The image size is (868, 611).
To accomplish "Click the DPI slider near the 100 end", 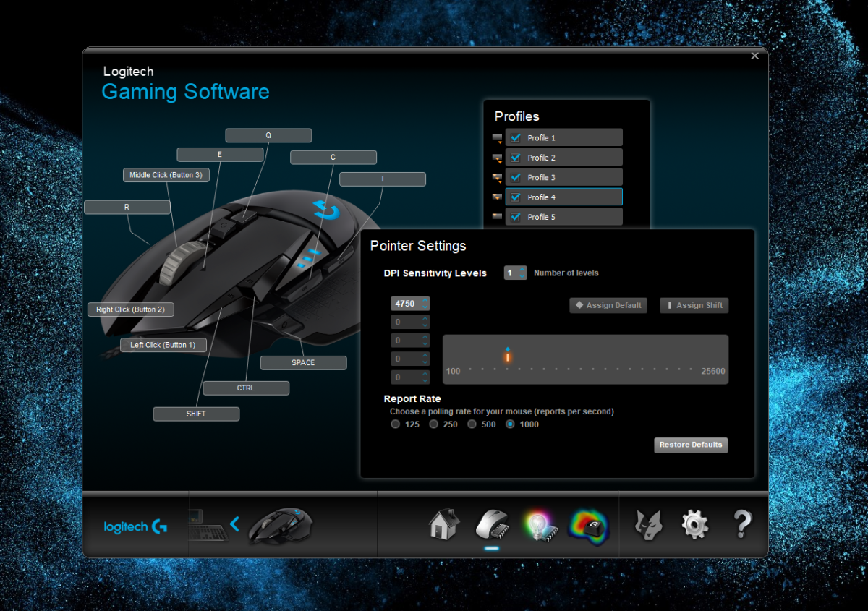I will pyautogui.click(x=453, y=371).
